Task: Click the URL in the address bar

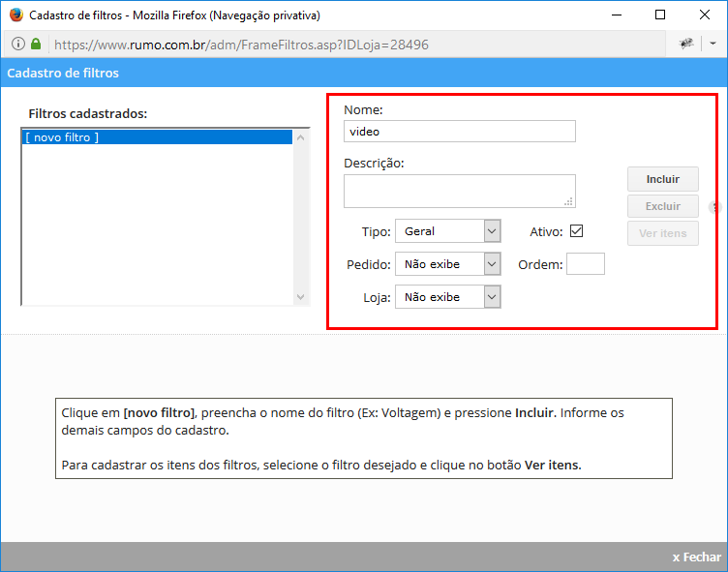Action: (x=241, y=45)
